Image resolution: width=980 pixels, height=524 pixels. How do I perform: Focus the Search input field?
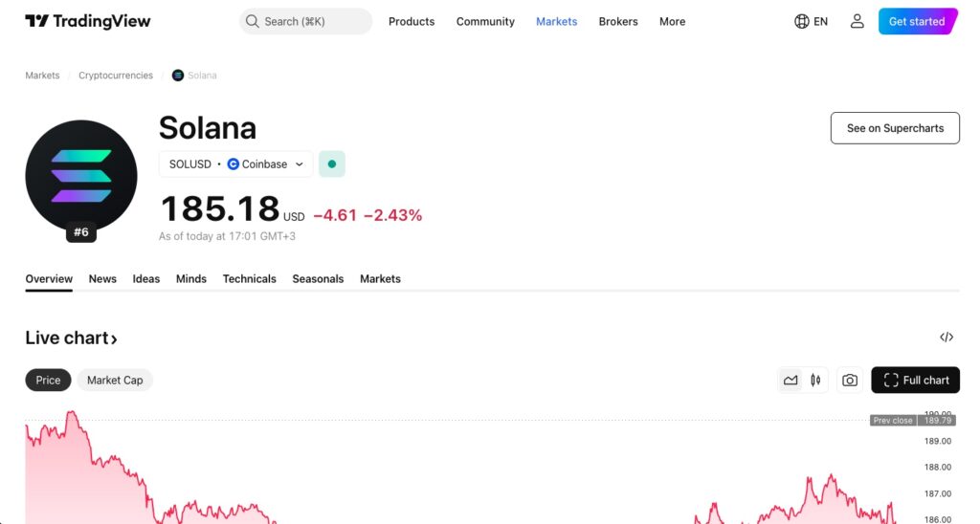(305, 21)
